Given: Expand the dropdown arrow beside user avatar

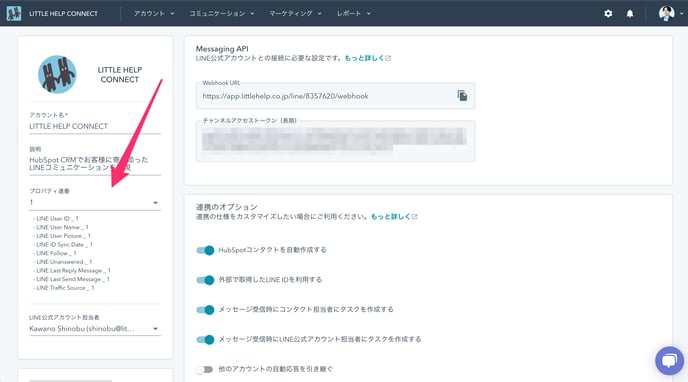Looking at the screenshot, I should (x=681, y=14).
